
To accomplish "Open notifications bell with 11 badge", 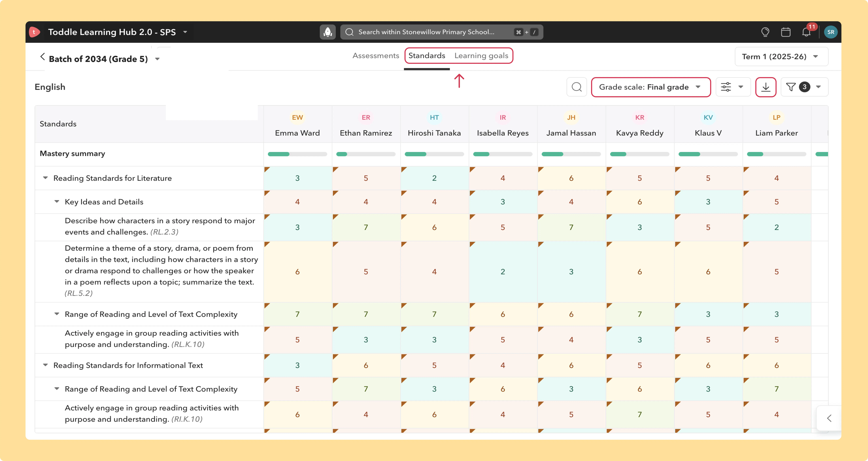I will [x=806, y=32].
